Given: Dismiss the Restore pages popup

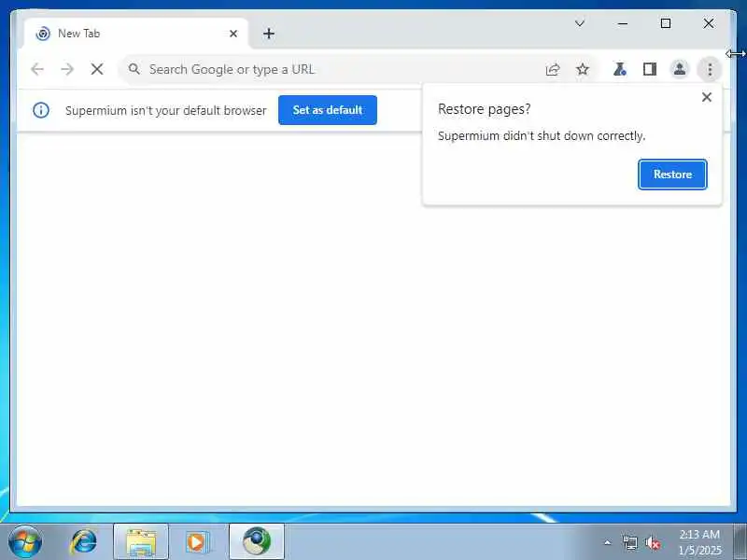Looking at the screenshot, I should pyautogui.click(x=707, y=97).
